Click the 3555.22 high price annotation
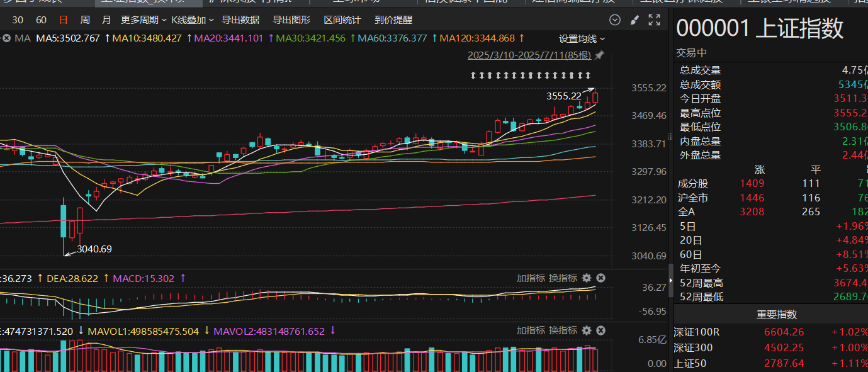Screen dimensions: 868x372 [563, 96]
